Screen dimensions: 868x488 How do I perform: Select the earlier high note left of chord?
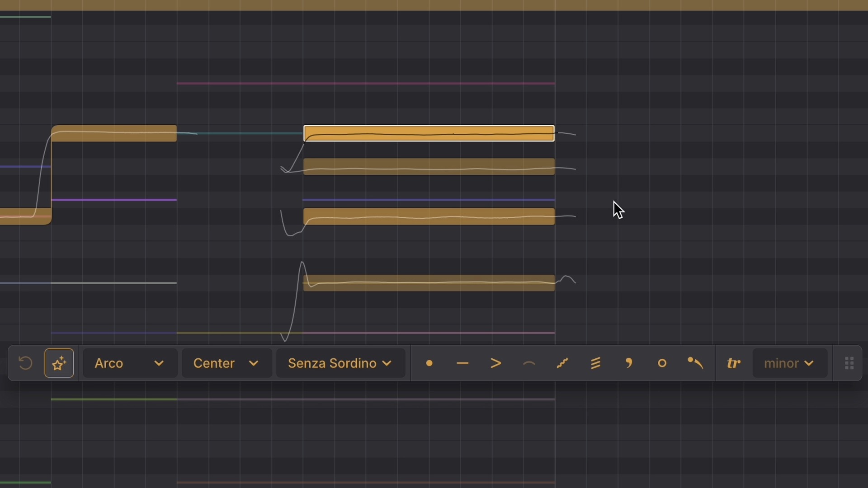(x=114, y=134)
